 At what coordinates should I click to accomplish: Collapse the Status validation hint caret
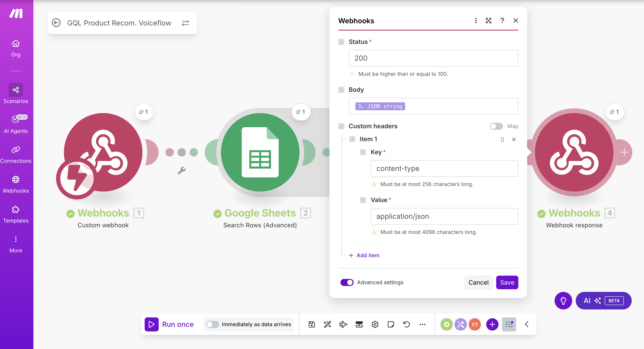point(352,74)
